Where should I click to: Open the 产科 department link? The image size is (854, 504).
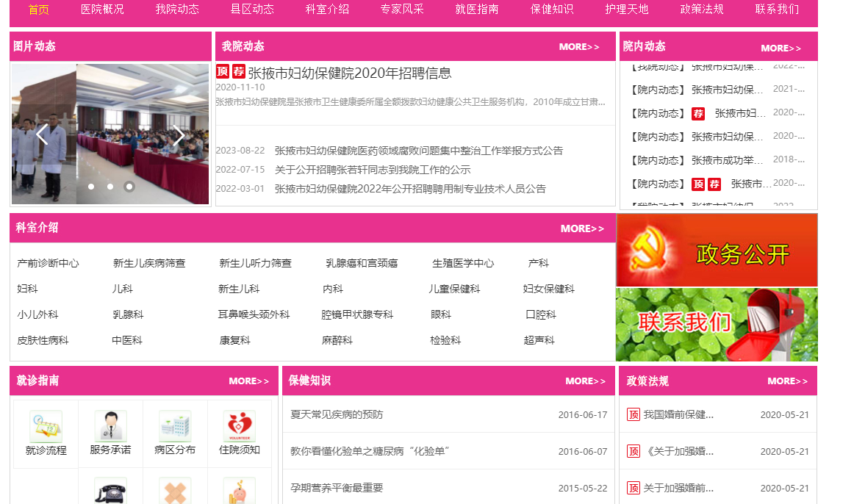tap(539, 264)
